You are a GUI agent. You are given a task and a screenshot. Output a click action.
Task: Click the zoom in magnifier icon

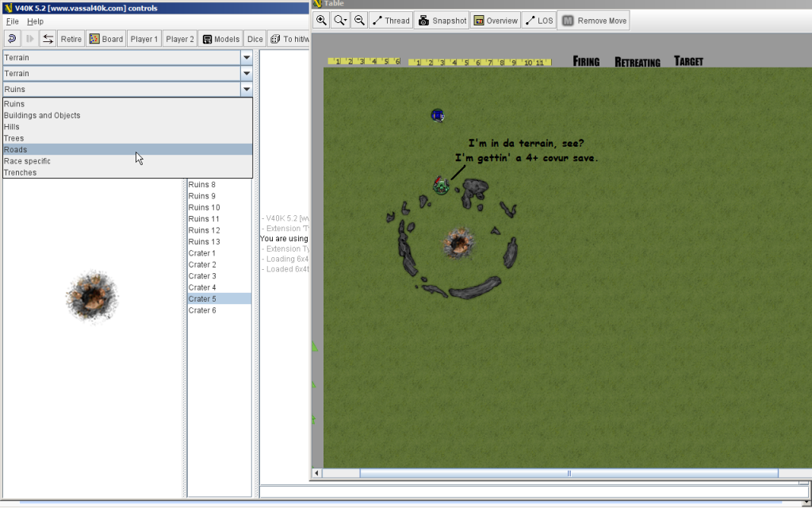[322, 21]
